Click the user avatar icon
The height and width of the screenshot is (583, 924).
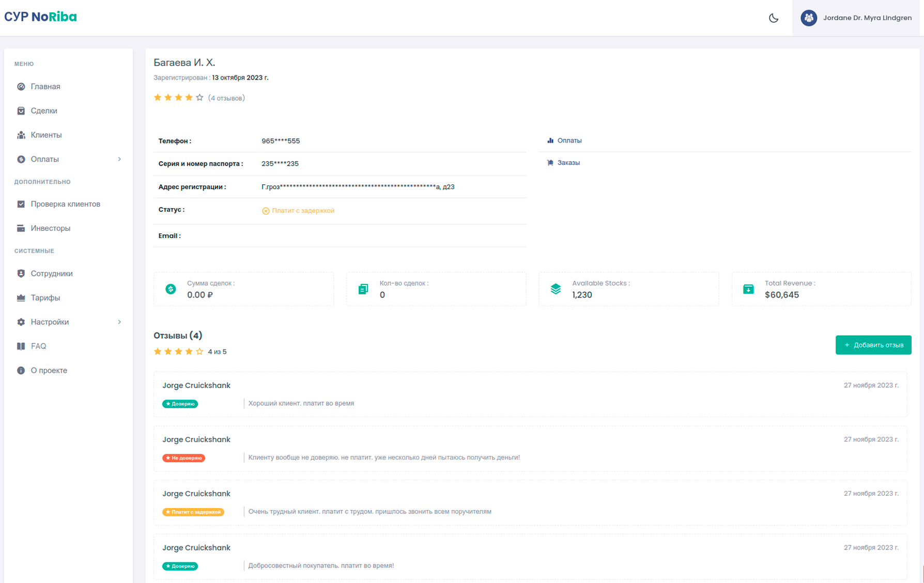coord(808,18)
